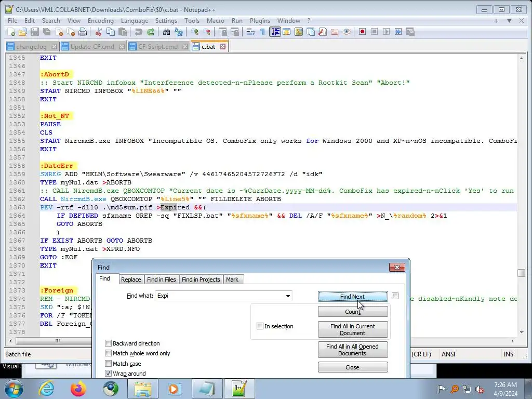532x399 pixels.
Task: Open the Function List toolbar icon
Action: click(x=322, y=32)
